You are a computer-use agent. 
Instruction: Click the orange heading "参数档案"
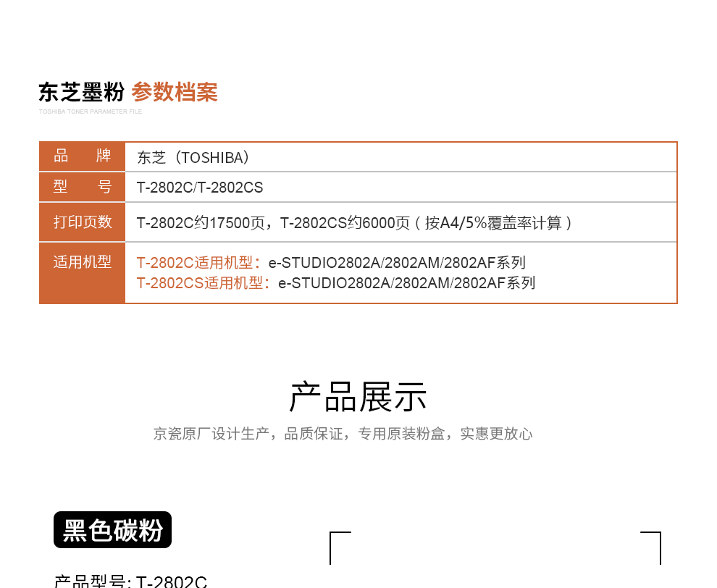(175, 92)
